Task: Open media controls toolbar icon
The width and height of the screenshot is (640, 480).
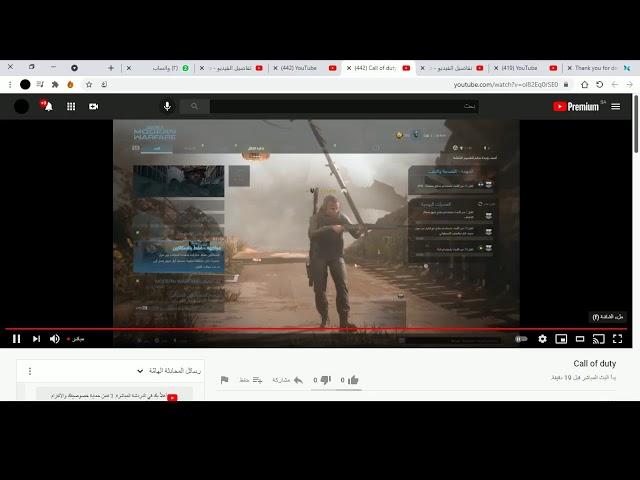Action: pos(40,84)
